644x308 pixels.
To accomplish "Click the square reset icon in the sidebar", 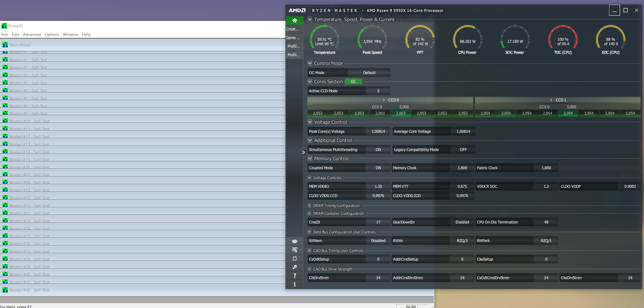I will (x=294, y=259).
